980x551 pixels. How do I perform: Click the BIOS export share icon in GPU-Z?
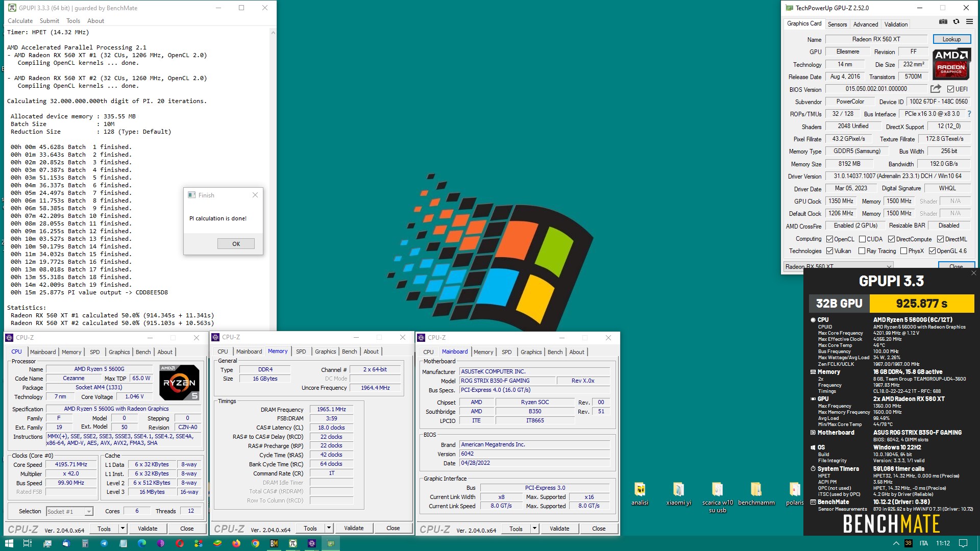tap(936, 89)
